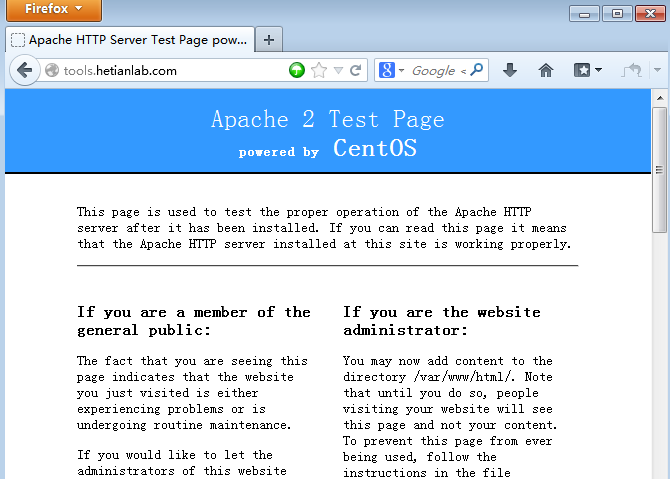Expand the bookmarks menu dropdown arrow

coord(598,70)
